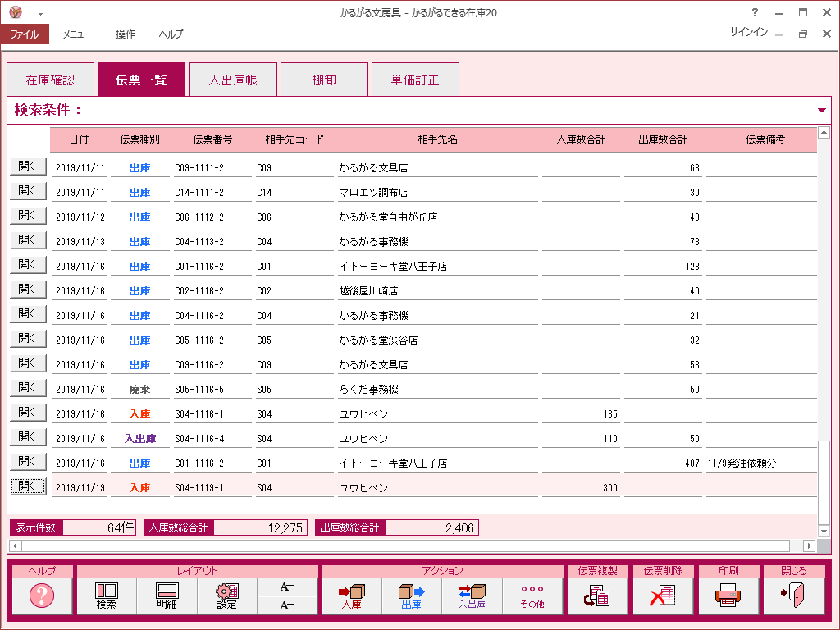Open the ファイル menu
Screen dimensions: 840x630
[x=25, y=34]
